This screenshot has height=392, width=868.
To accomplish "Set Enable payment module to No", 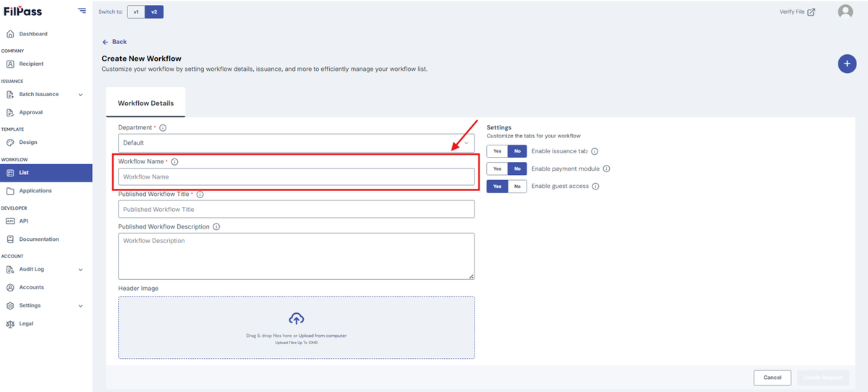I will click(x=516, y=169).
